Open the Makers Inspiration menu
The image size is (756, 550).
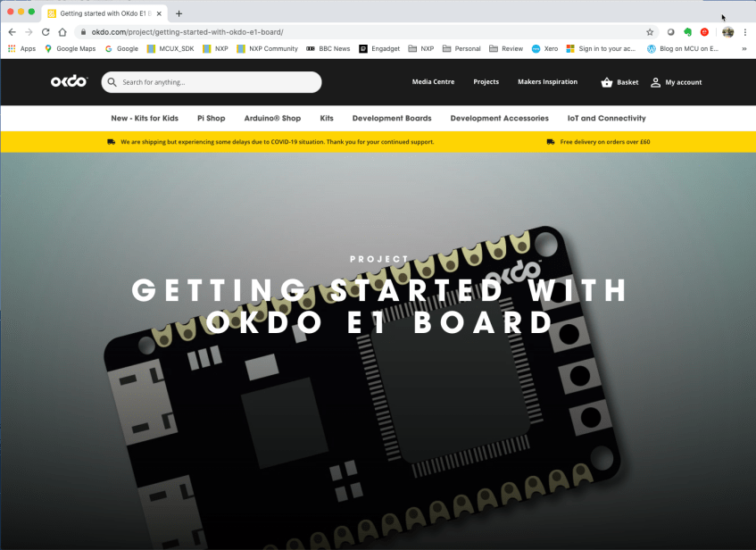(x=547, y=81)
